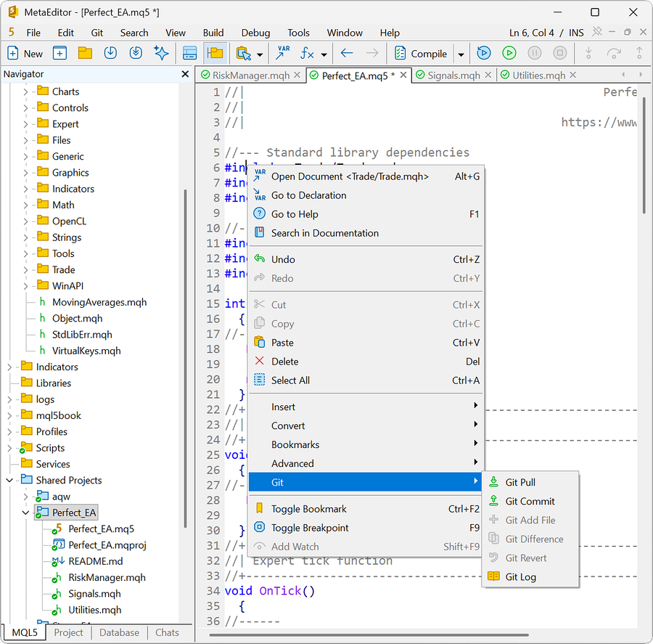Viewport: 653px width, 644px height.
Task: Choose Go to Help from the context menu
Action: click(x=366, y=214)
